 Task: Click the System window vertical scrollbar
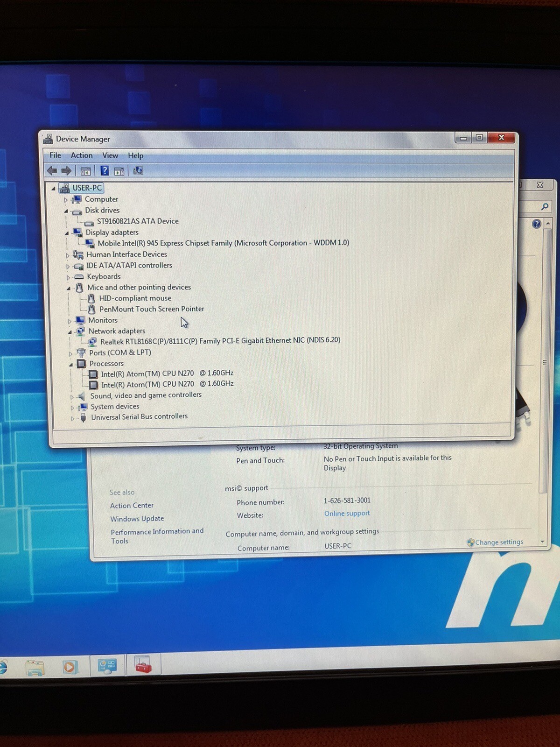(544, 362)
